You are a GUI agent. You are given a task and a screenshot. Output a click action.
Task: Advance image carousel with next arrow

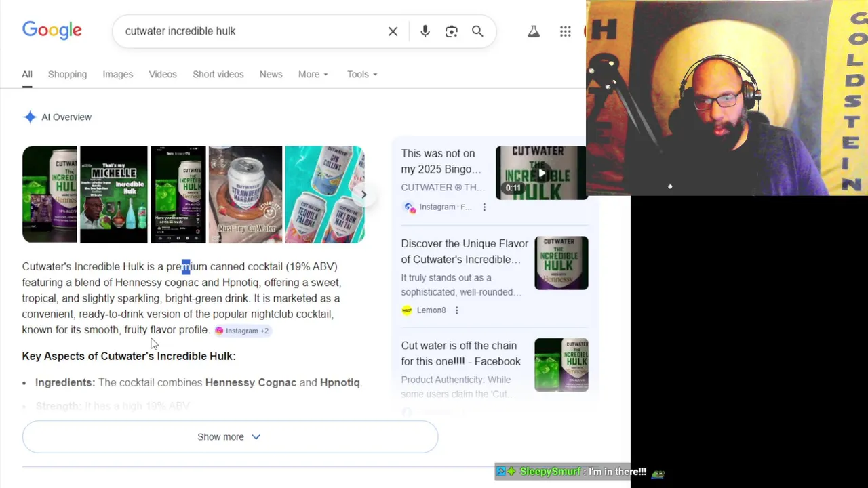point(363,195)
